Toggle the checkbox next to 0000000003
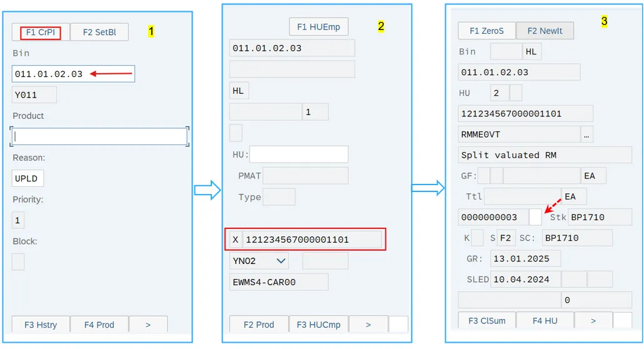The image size is (644, 349). coord(535,217)
